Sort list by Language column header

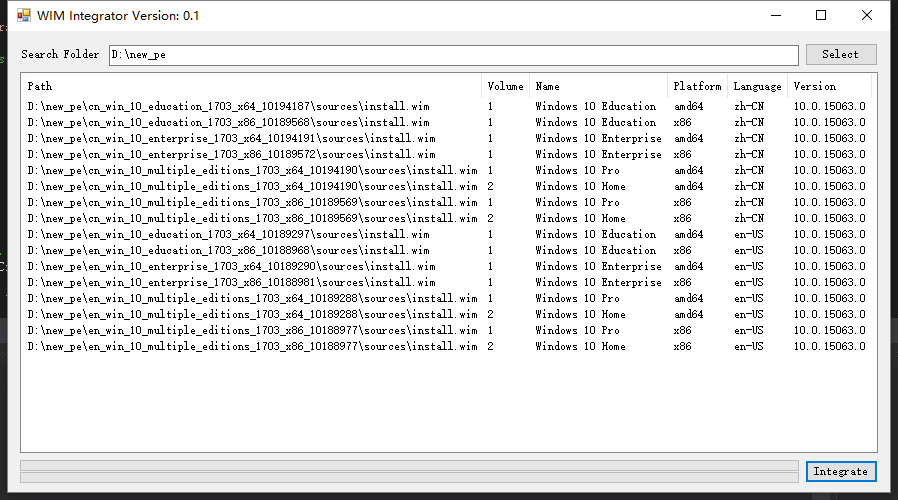click(757, 86)
